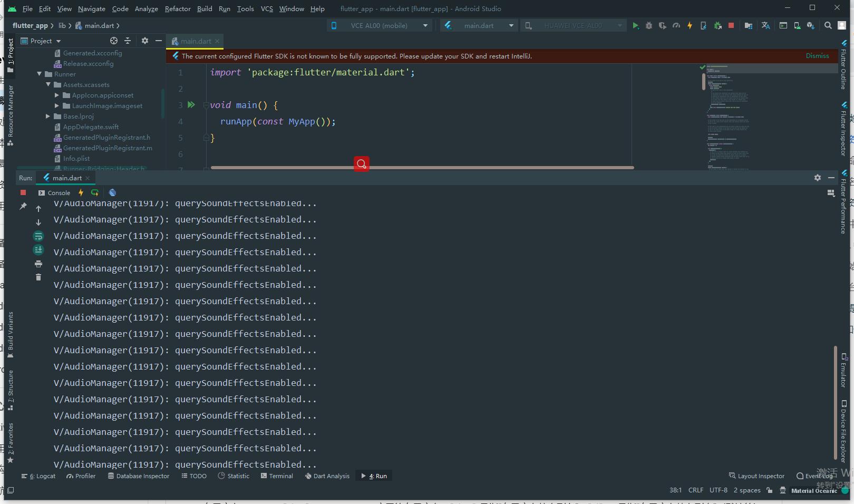
Task: Click the console vertical scrollbar
Action: tap(835, 403)
